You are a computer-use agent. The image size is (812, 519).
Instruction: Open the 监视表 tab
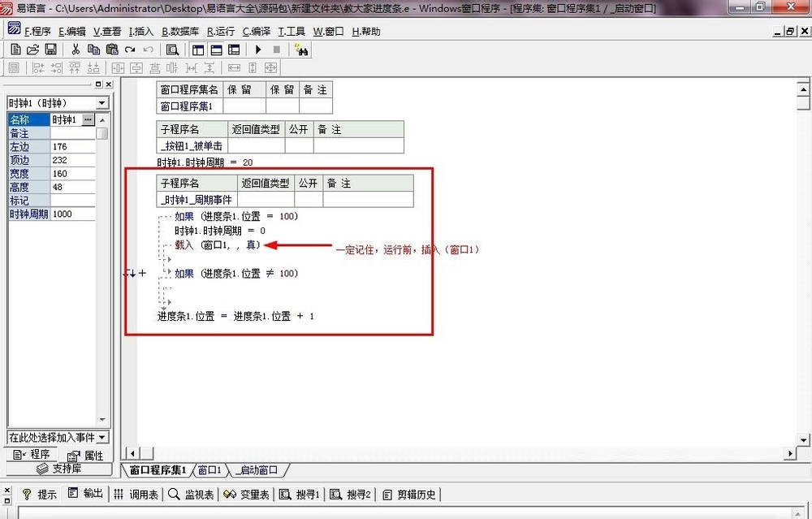tap(191, 495)
